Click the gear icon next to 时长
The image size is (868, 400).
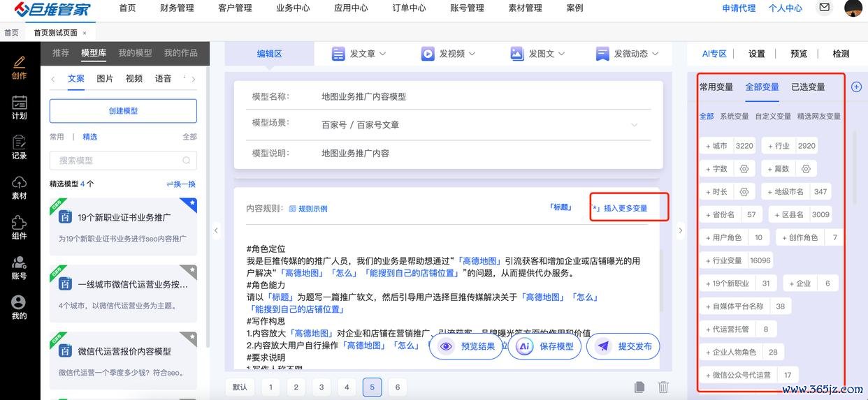tap(744, 192)
